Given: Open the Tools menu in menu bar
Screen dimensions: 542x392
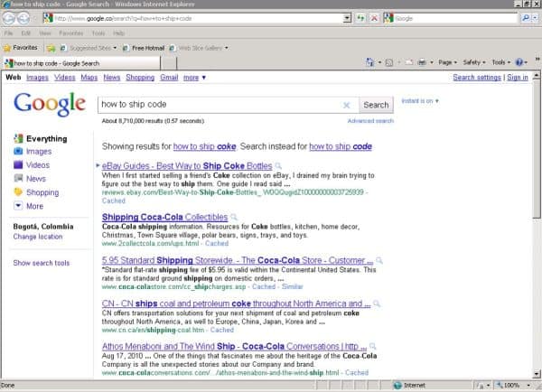Looking at the screenshot, I should point(98,33).
